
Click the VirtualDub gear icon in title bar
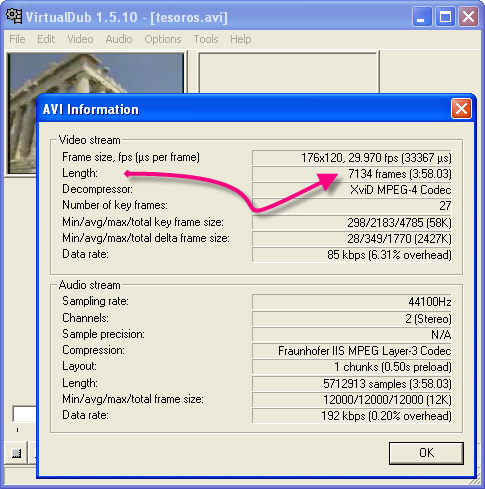(x=14, y=16)
